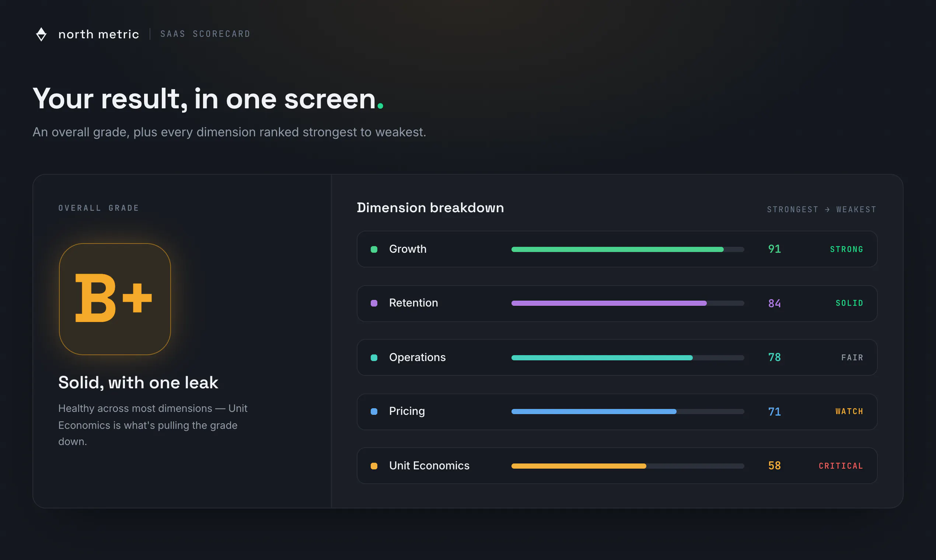936x560 pixels.
Task: Click the green dot beside Growth
Action: pos(374,249)
